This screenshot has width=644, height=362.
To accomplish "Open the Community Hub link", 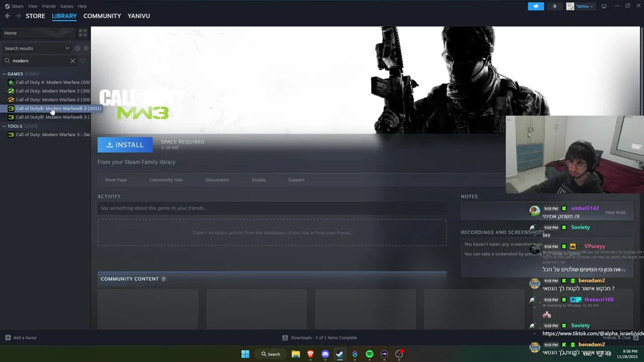I will pos(166,180).
